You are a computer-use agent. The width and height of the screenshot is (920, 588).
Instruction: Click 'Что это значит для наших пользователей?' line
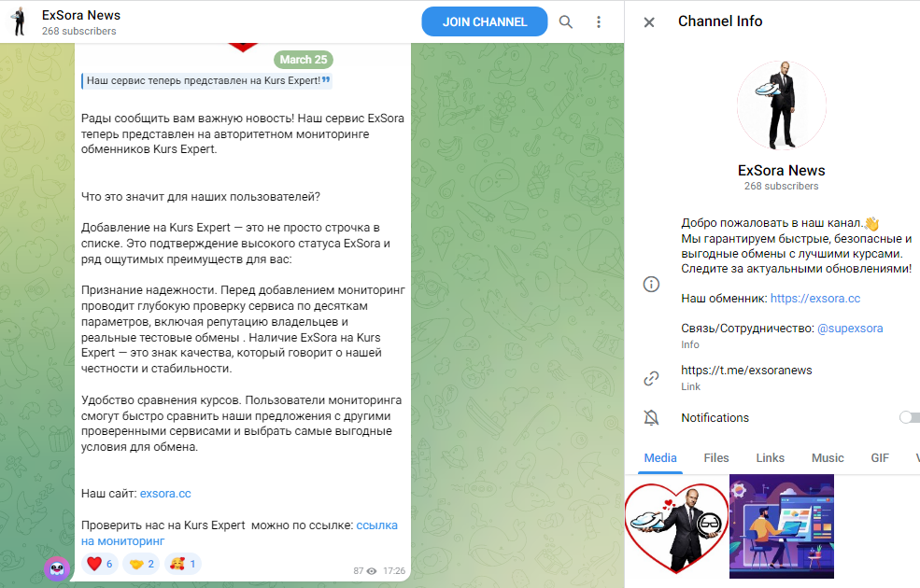201,197
